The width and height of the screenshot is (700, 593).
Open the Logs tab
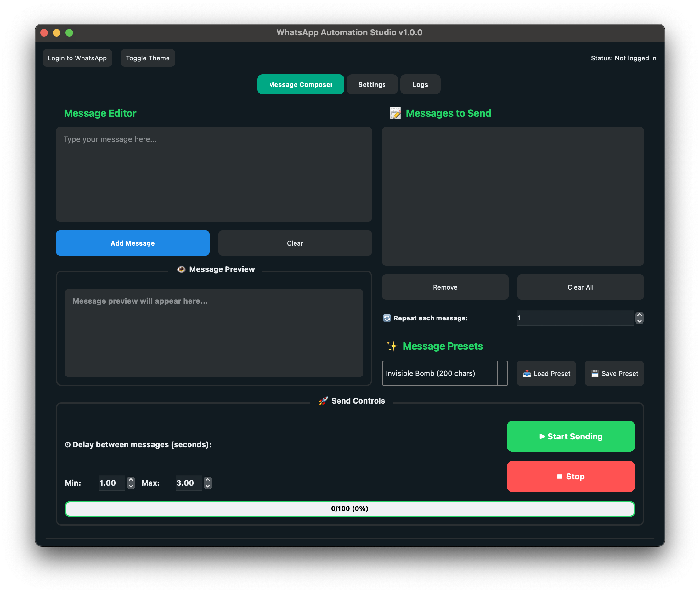420,84
